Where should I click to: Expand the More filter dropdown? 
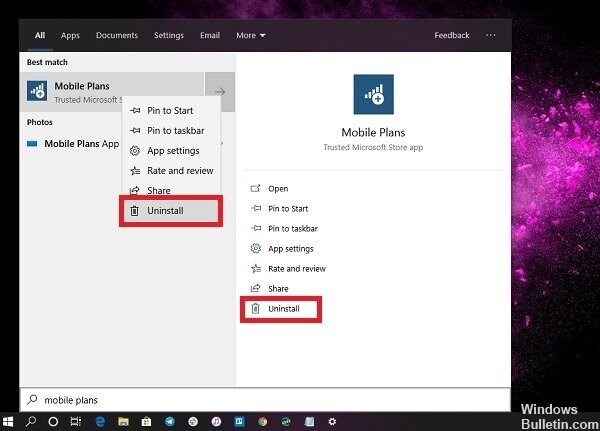click(x=251, y=36)
